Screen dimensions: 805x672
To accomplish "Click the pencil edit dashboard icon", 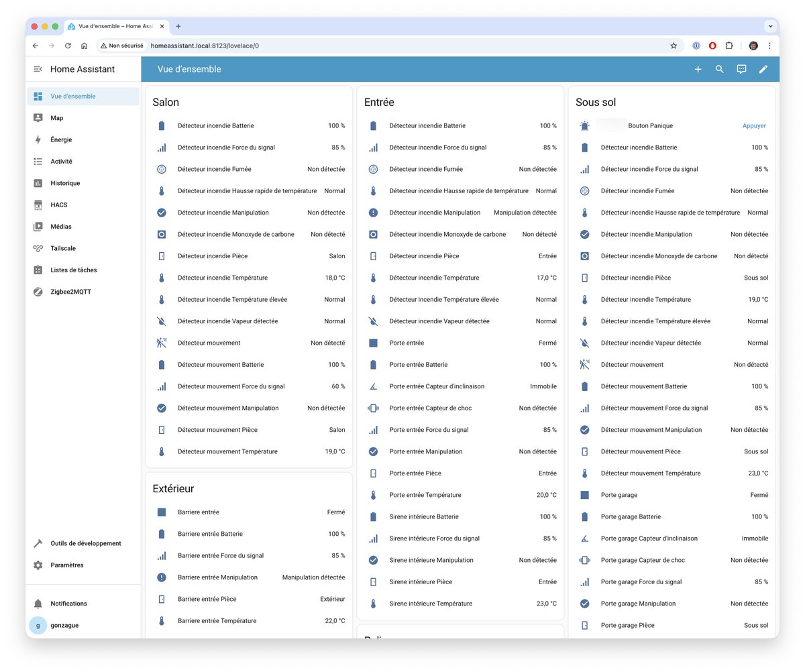I will pos(763,69).
